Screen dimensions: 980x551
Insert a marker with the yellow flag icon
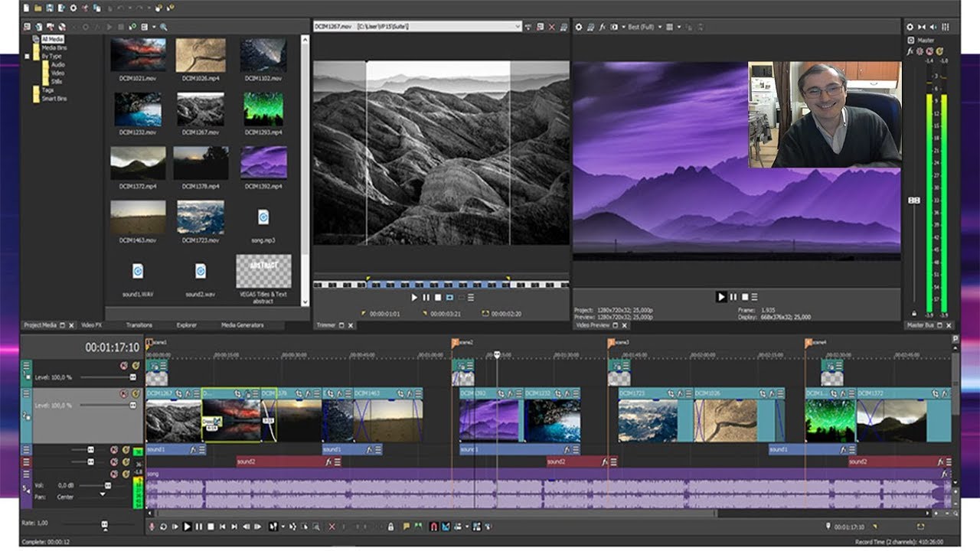pos(406,527)
